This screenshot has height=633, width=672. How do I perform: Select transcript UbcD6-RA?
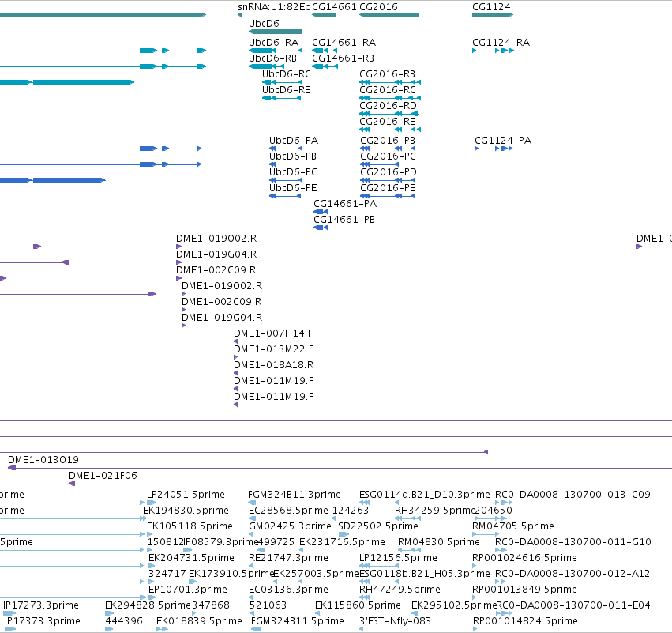pos(275,51)
